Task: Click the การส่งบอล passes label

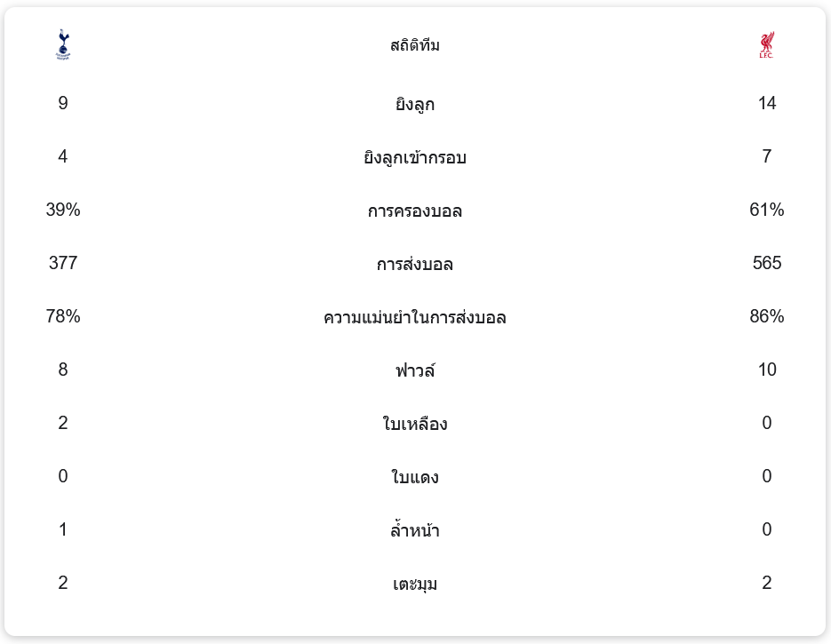Action: point(415,265)
